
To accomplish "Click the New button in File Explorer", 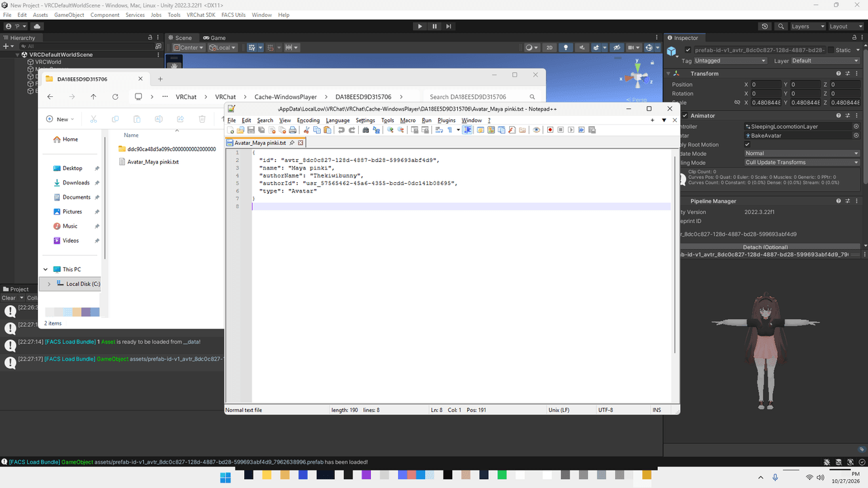I will tap(60, 119).
